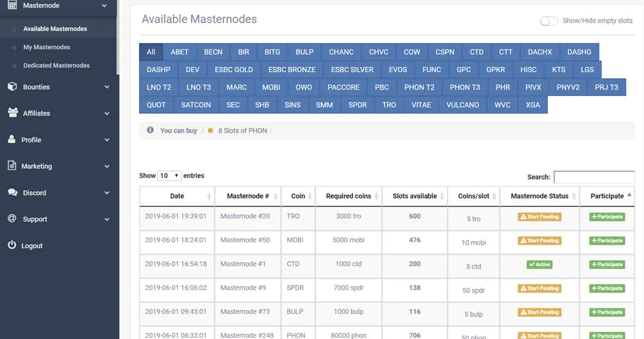Image resolution: width=644 pixels, height=339 pixels.
Task: Click the Discord chat bubbles icon
Action: (13, 192)
